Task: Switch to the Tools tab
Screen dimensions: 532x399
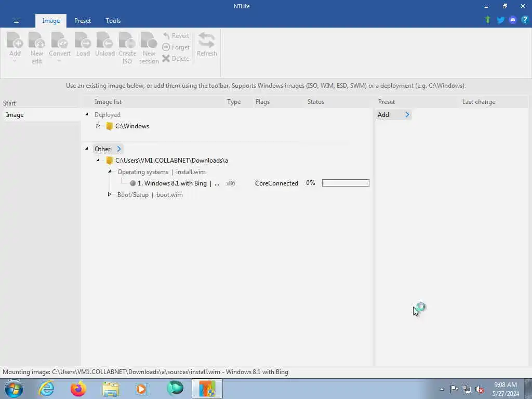Action: click(x=113, y=21)
